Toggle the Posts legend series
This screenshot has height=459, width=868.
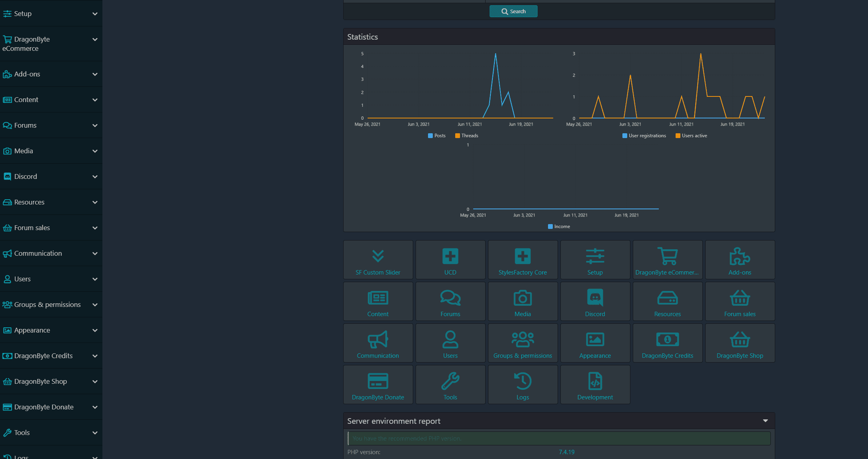point(436,136)
